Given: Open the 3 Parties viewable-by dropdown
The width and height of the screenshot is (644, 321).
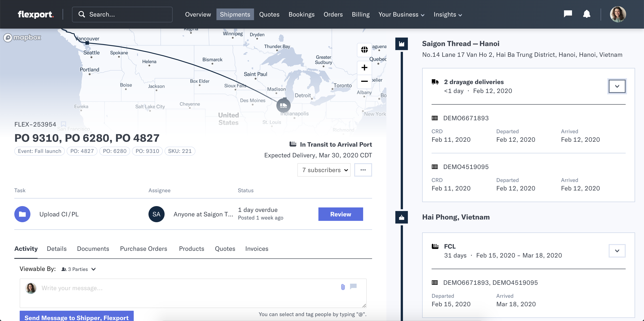Looking at the screenshot, I should click(x=78, y=269).
